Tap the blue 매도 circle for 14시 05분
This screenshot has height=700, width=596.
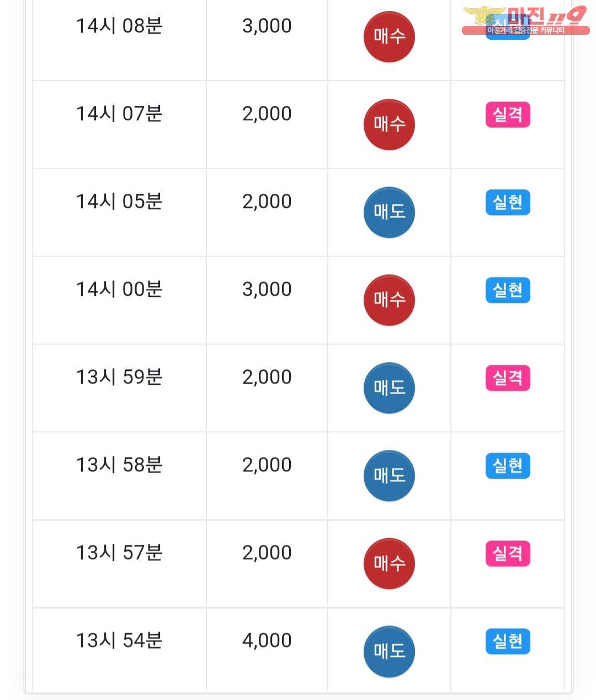(389, 212)
